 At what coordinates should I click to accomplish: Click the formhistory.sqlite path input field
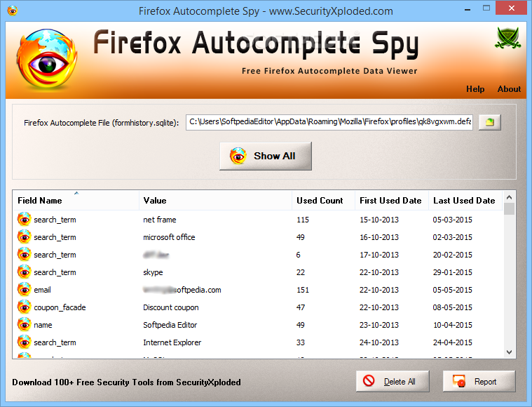click(x=329, y=122)
